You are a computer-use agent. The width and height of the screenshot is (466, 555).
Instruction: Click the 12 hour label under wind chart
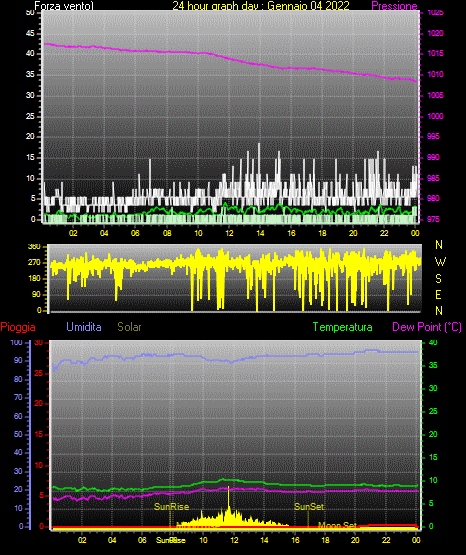[229, 233]
